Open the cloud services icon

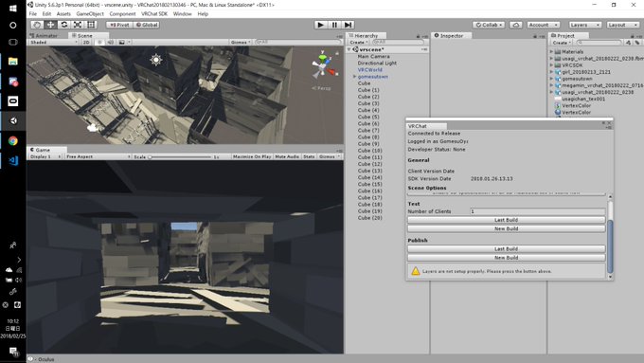click(516, 25)
